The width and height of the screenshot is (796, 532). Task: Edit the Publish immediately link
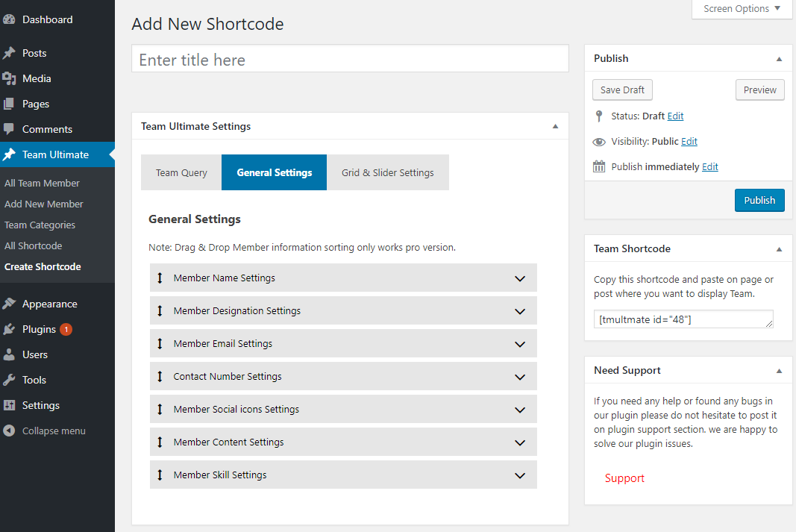[709, 167]
